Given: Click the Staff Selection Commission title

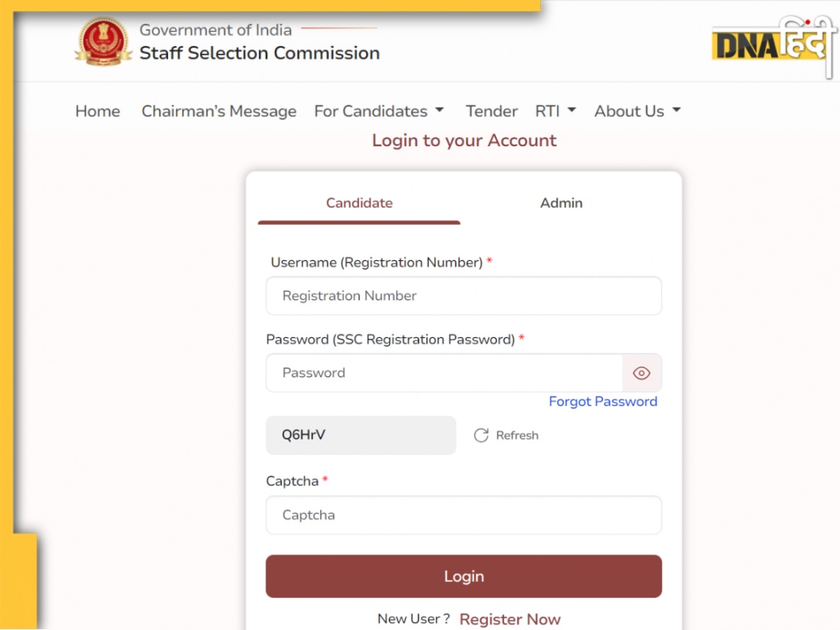Looking at the screenshot, I should pos(259,53).
